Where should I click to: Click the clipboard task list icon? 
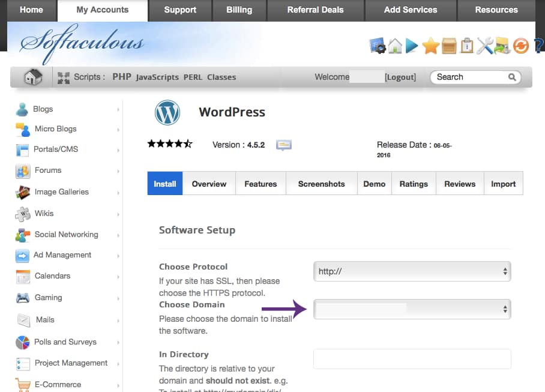(x=466, y=46)
